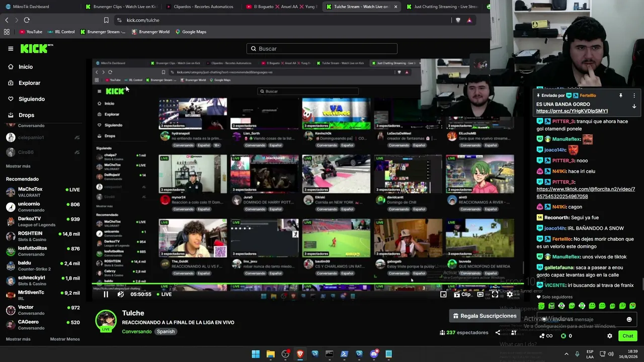Image resolution: width=644 pixels, height=362 pixels.
Task: Click the Spanish language tag
Action: (x=166, y=332)
